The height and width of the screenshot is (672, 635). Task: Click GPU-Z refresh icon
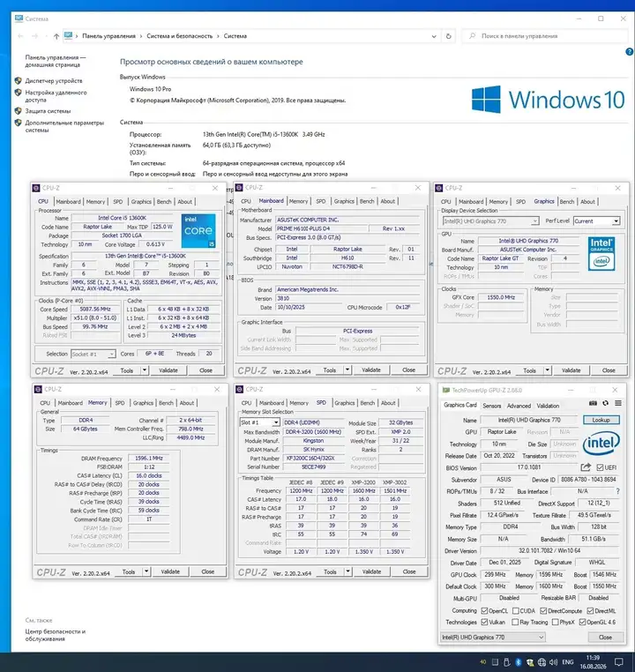click(x=605, y=403)
